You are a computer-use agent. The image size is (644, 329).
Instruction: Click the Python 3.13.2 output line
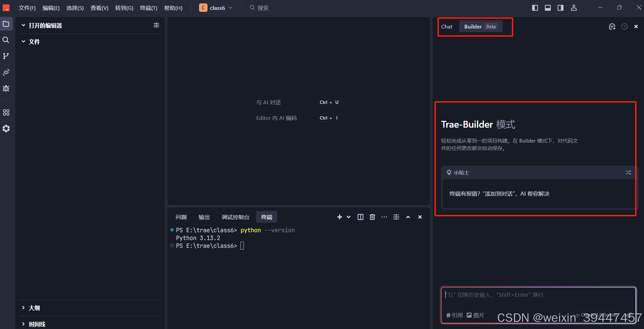coord(198,238)
